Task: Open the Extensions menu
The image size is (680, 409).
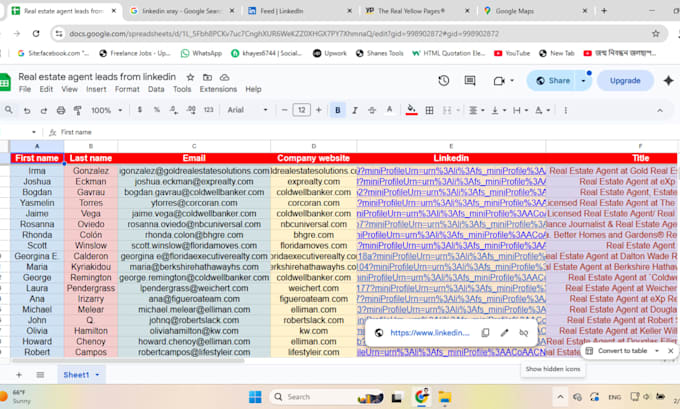Action: [218, 89]
